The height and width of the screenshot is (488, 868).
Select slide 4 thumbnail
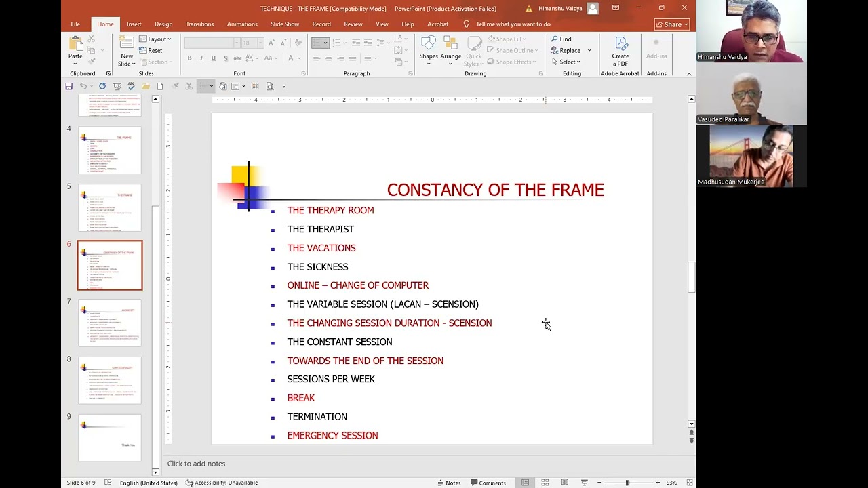(110, 150)
